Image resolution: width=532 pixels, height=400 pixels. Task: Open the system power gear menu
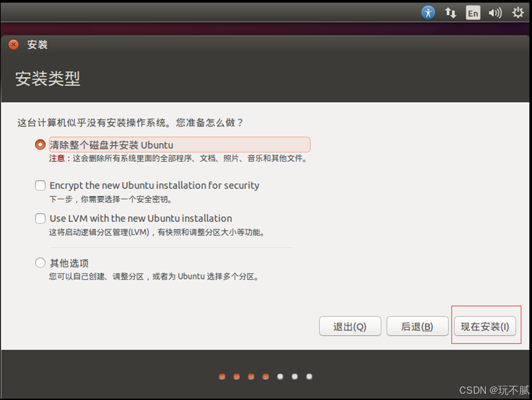tap(518, 13)
